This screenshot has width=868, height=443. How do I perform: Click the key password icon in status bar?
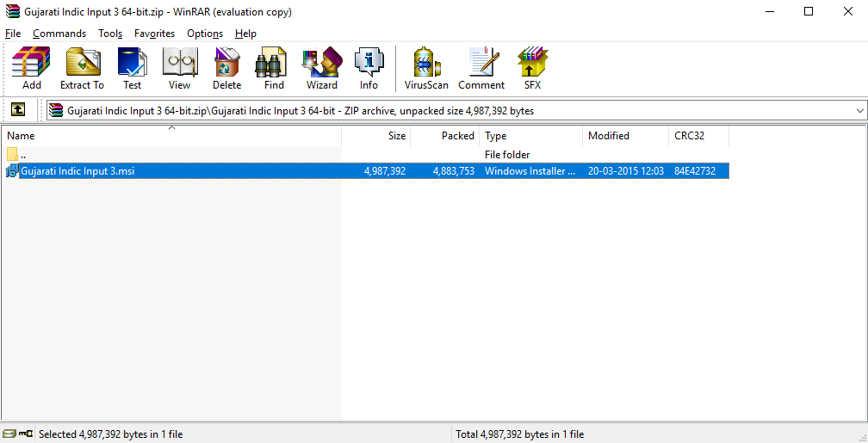click(26, 434)
